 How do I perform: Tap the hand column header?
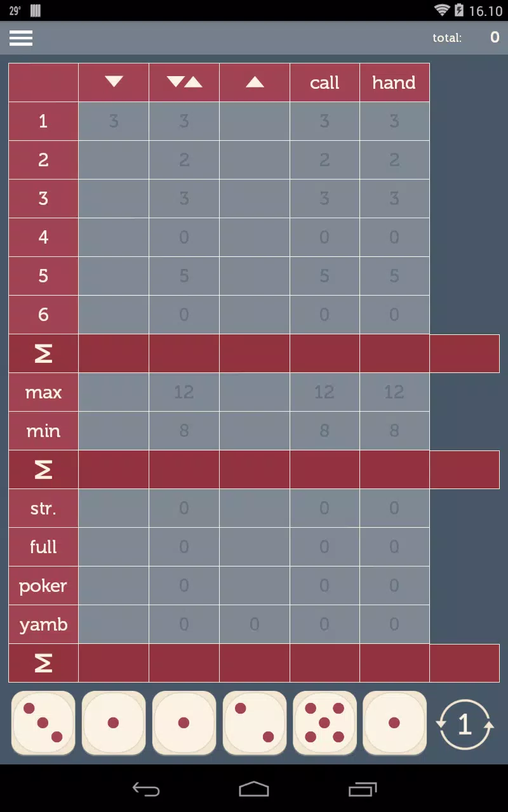tap(394, 82)
